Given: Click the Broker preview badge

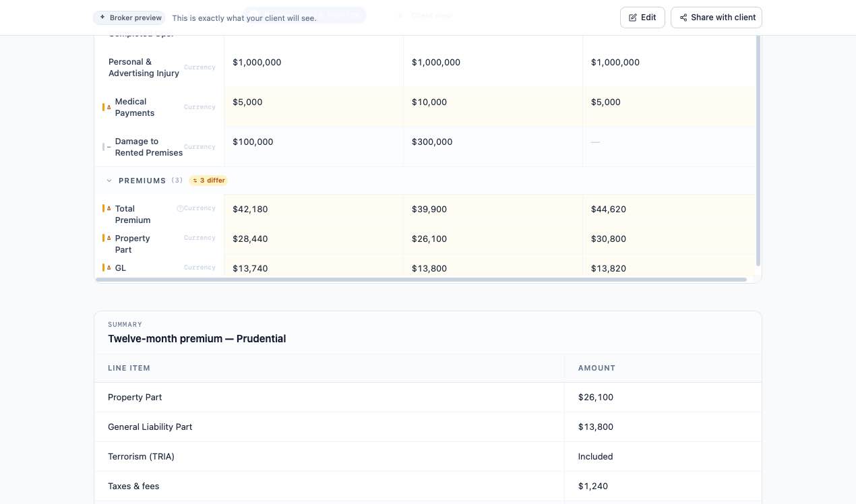Looking at the screenshot, I should (x=129, y=18).
